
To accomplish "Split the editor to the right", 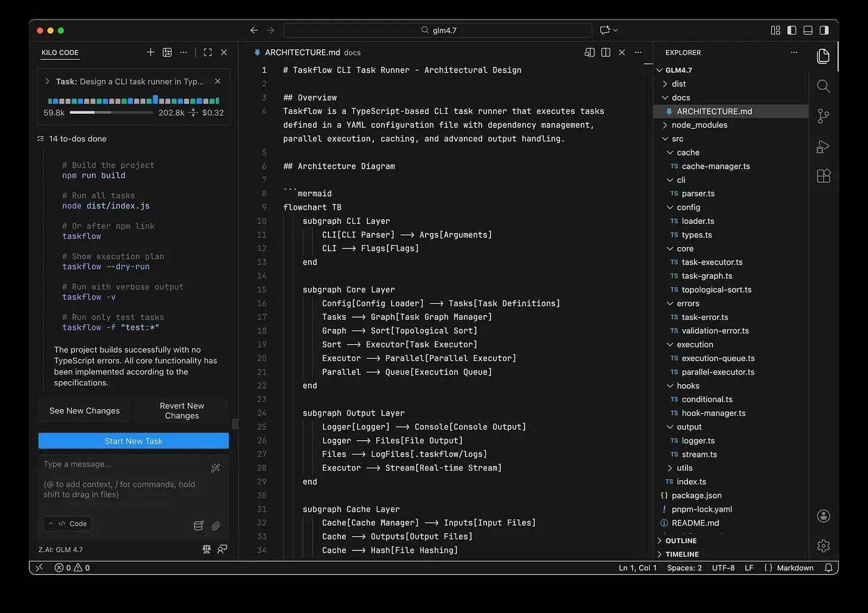I will click(606, 52).
